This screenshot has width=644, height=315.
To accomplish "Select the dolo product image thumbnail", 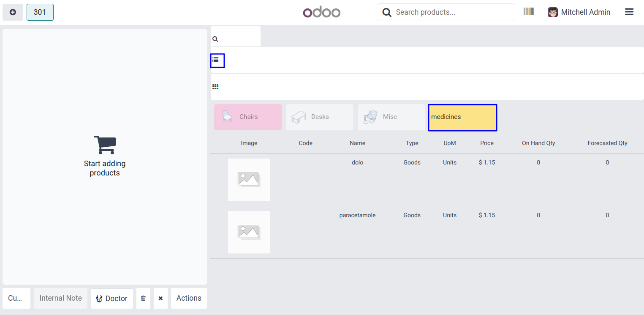I will click(249, 179).
